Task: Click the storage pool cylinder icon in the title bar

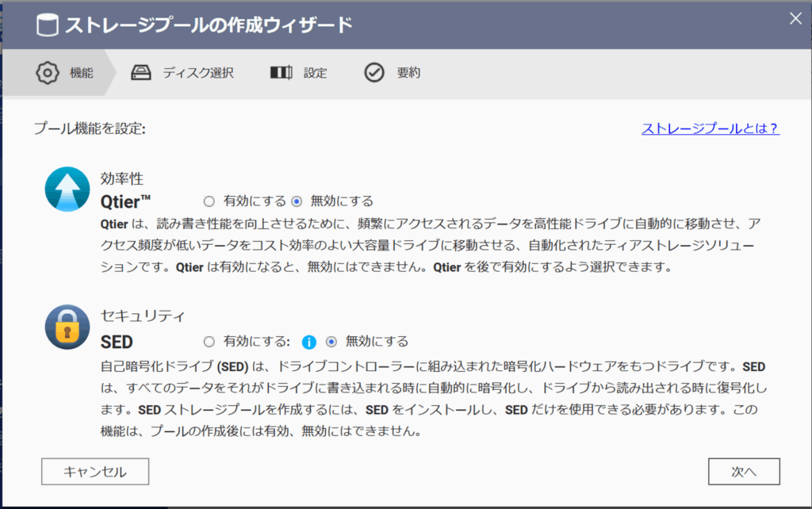Action: (48, 25)
